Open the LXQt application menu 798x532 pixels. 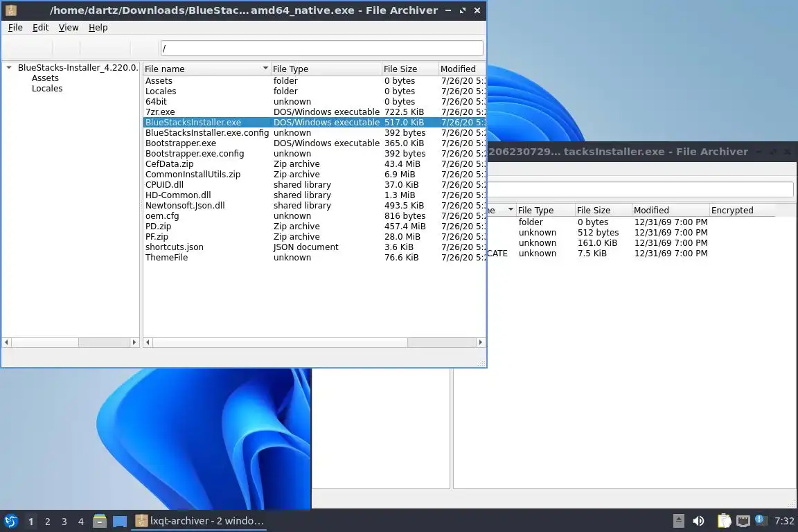click(10, 521)
